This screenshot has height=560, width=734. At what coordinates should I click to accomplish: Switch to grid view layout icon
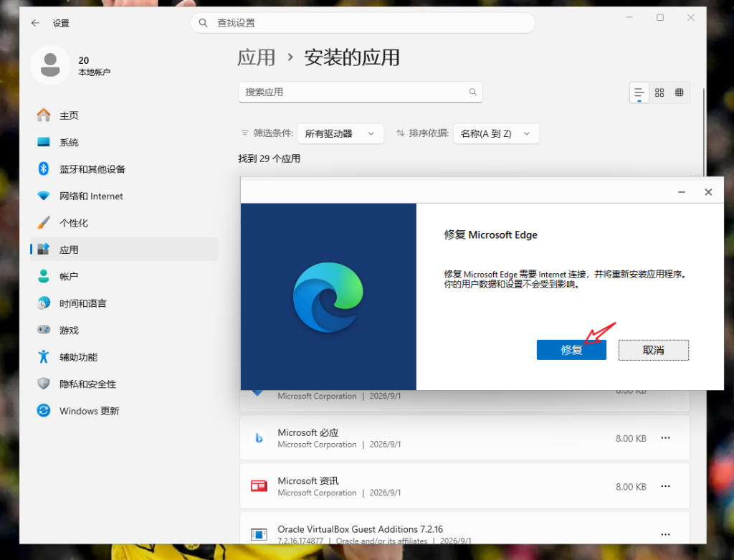(659, 92)
